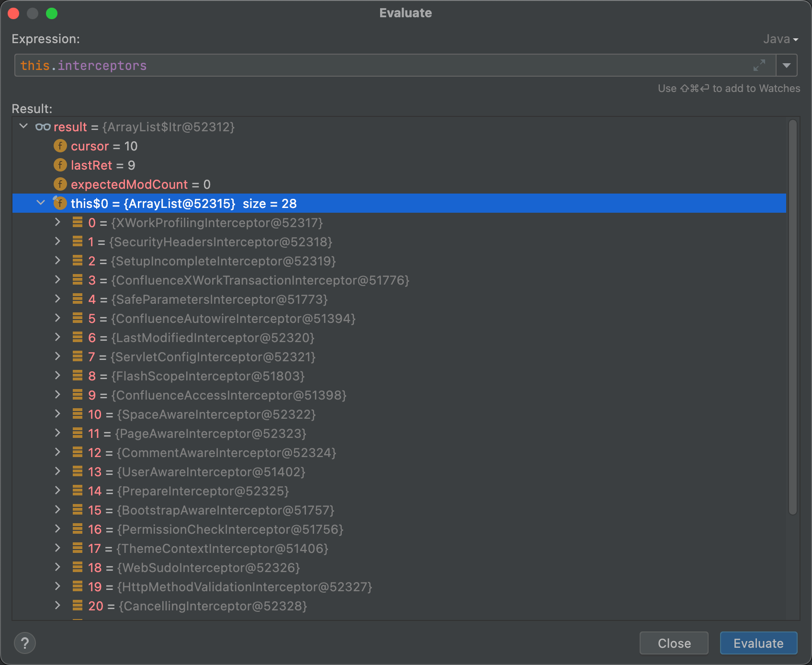Select the WebSudoInterceptor row
The width and height of the screenshot is (812, 665).
coord(399,567)
